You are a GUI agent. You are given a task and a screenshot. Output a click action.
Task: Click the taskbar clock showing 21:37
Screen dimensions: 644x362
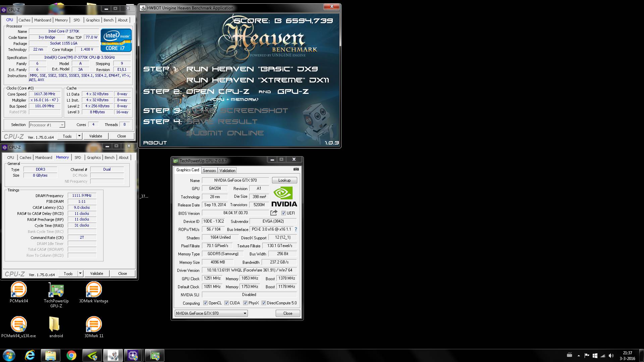click(627, 356)
